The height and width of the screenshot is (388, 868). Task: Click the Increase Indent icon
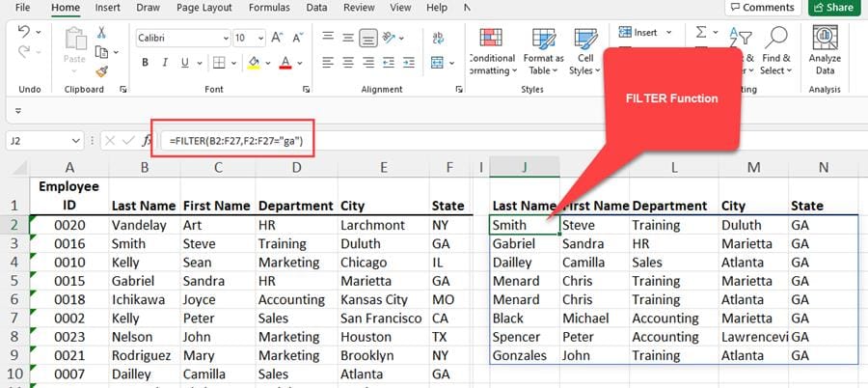pos(409,63)
